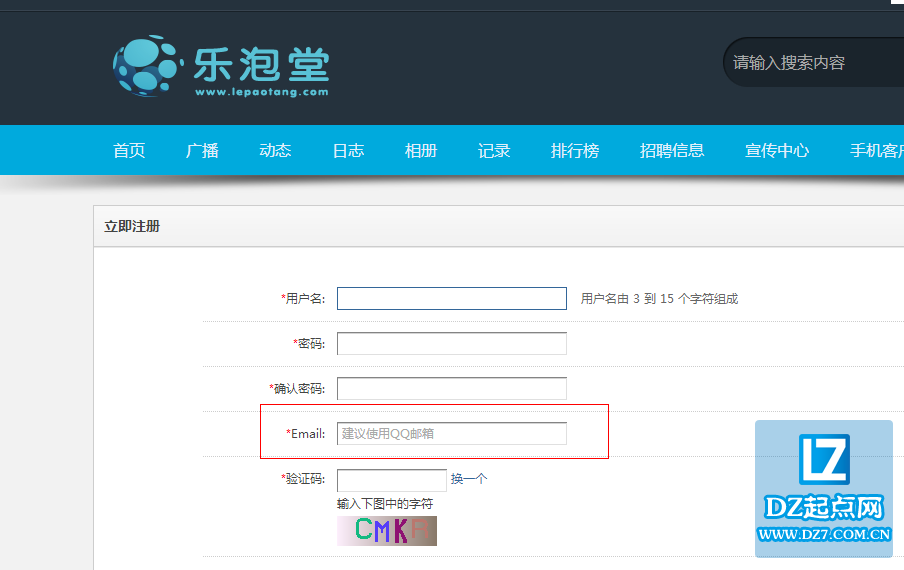Viewport: 904px width, 570px height.
Task: Click the 密码 input field
Action: (451, 344)
